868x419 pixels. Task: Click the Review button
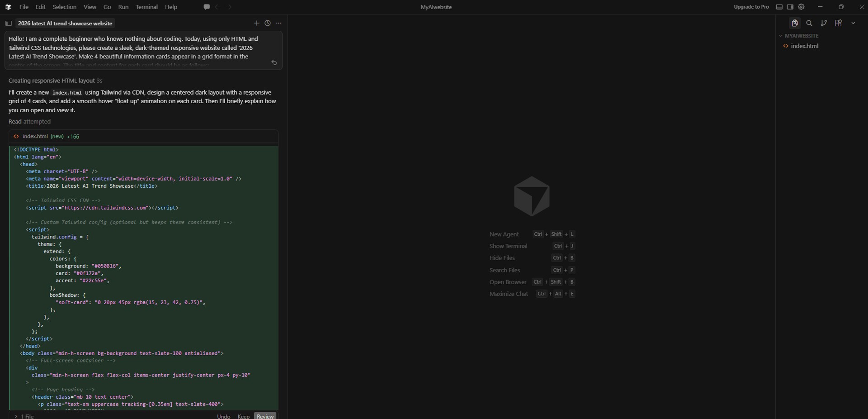pos(265,416)
